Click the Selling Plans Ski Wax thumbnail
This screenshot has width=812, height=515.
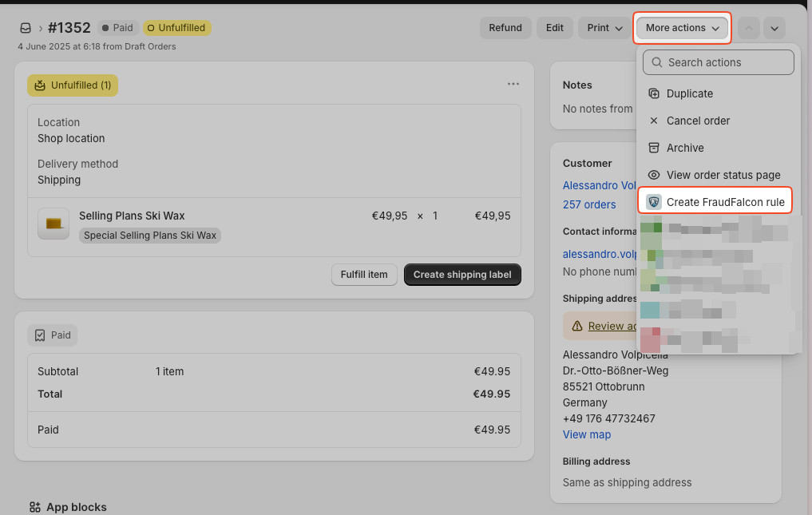click(53, 224)
